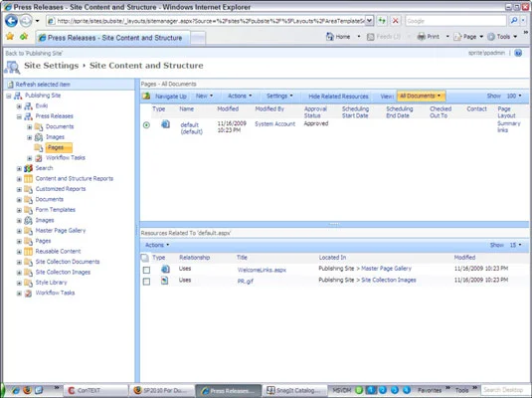Select the radio button for default page
This screenshot has height=398, width=532.
click(146, 125)
